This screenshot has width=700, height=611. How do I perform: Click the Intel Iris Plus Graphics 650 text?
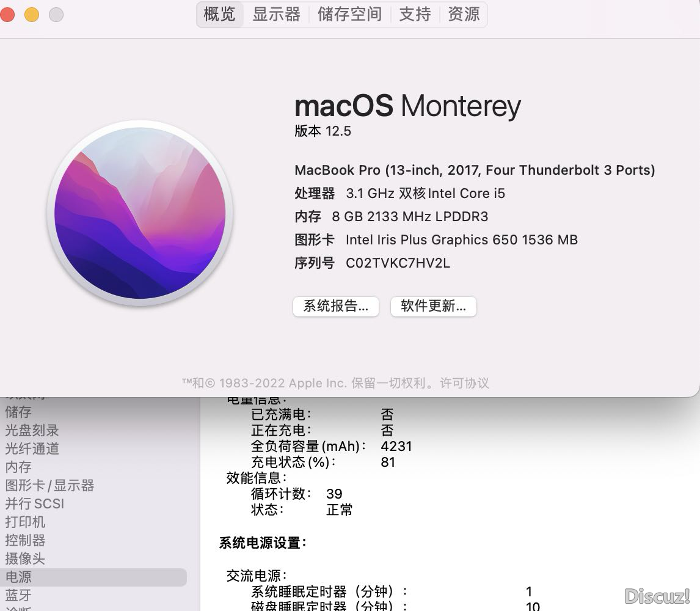tap(462, 240)
